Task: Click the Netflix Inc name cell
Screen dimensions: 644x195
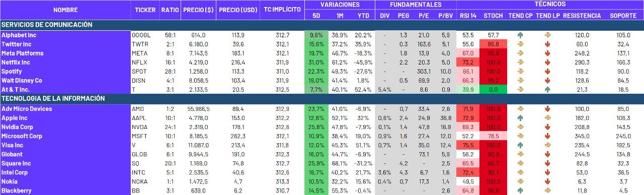Action: pos(65,62)
